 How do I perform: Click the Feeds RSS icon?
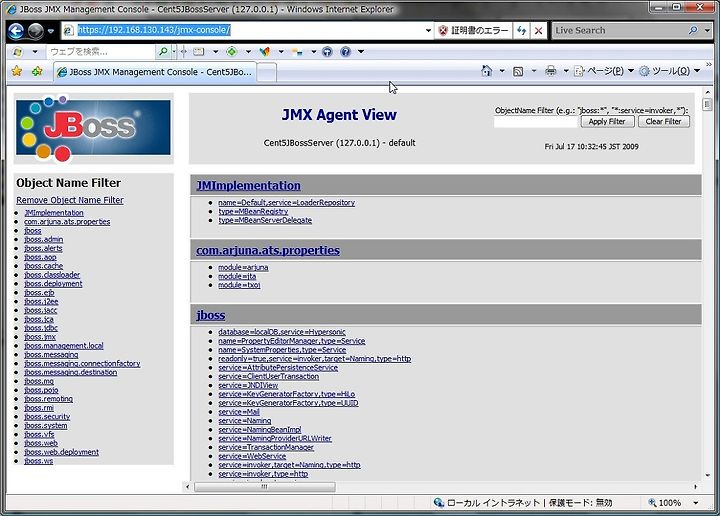[518, 71]
